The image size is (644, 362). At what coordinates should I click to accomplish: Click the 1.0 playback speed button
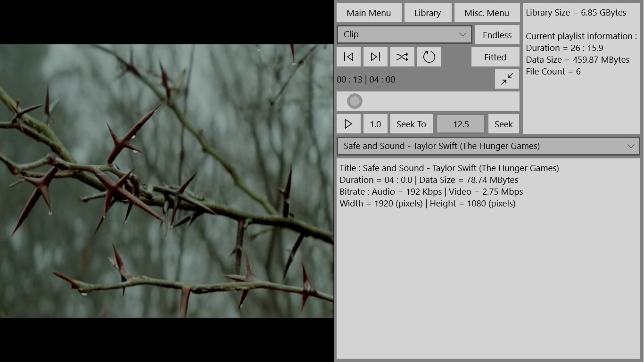coord(375,124)
